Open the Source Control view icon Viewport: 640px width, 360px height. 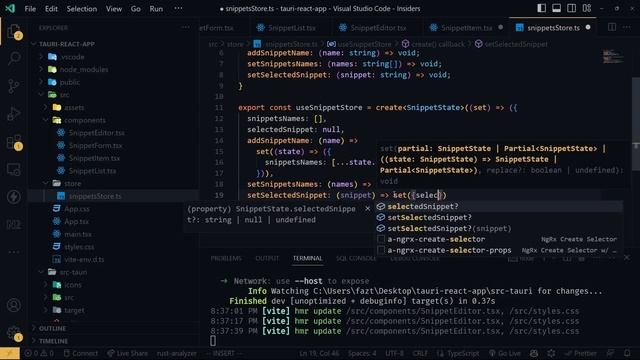[x=13, y=86]
